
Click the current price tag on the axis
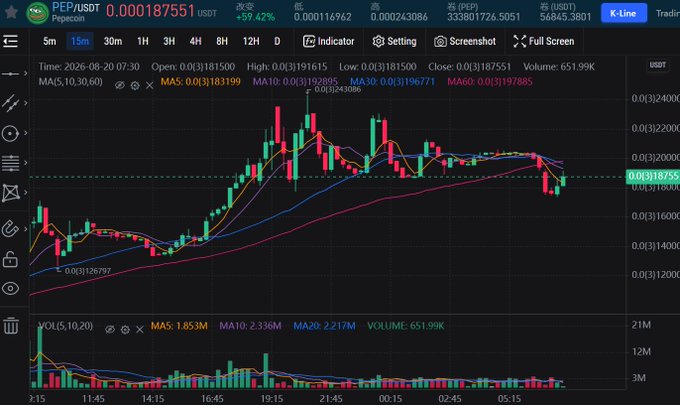(653, 176)
